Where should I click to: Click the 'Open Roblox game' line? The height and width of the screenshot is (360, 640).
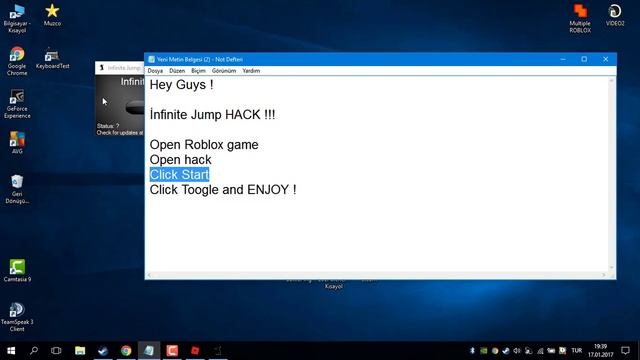[204, 145]
